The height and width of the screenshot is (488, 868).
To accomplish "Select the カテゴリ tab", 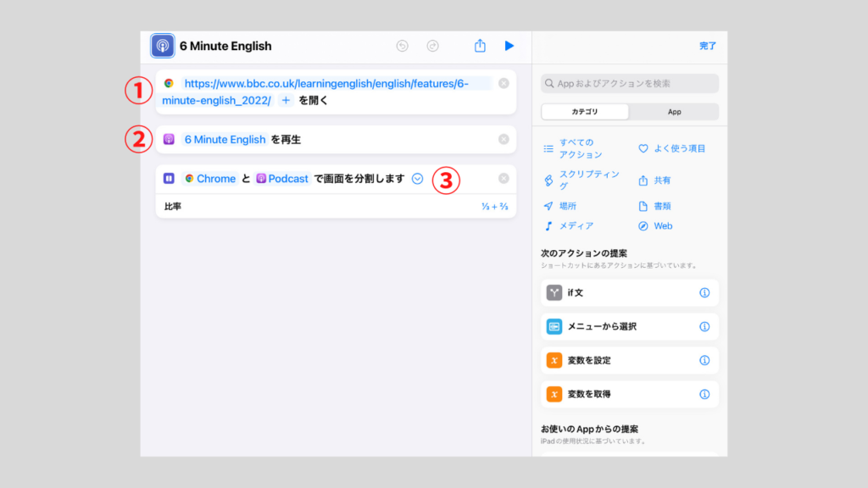I will 585,112.
